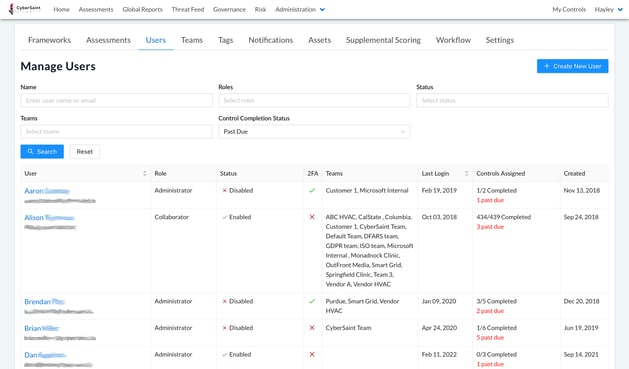Open Assessments in the top navigation bar
The width and height of the screenshot is (629, 369).
click(x=96, y=9)
